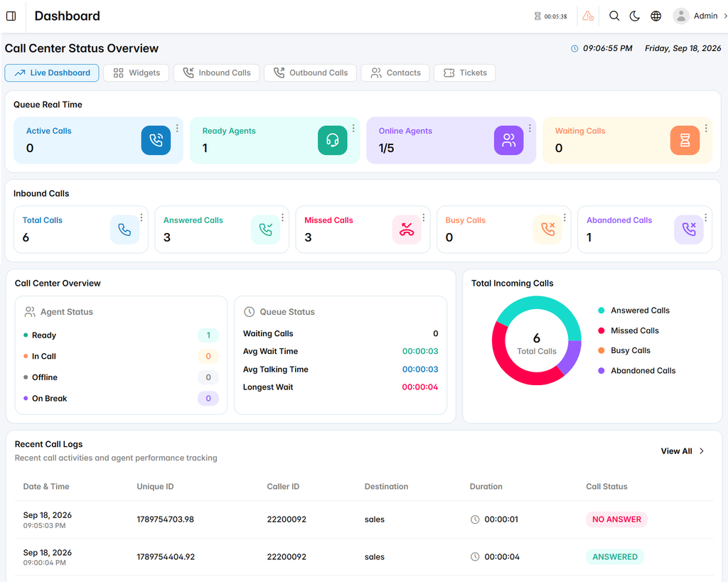
Task: Open Abandoned Calls card three-dot menu
Action: (705, 217)
